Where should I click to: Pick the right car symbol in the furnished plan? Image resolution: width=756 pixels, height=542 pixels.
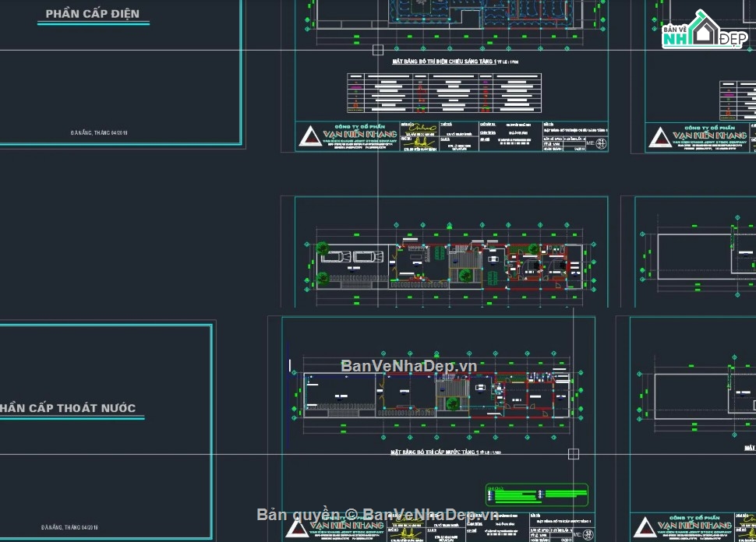click(369, 256)
